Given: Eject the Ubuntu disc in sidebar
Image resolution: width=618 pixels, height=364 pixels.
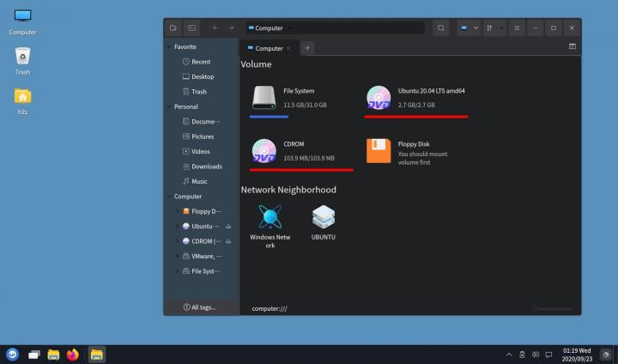Looking at the screenshot, I should point(227,227).
